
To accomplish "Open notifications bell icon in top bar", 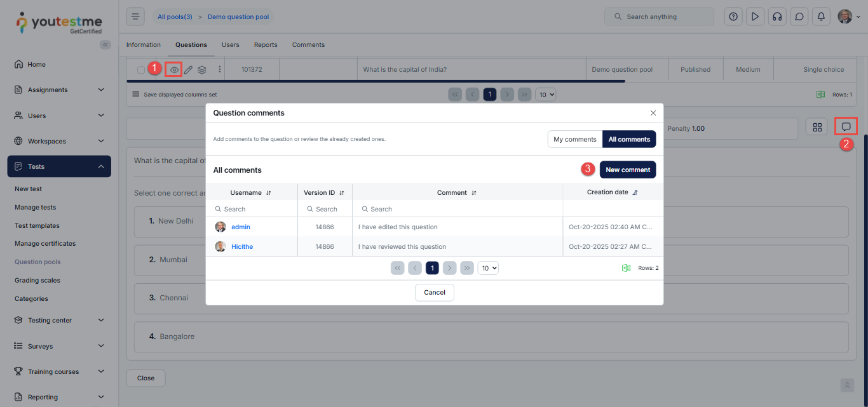I will tap(821, 17).
